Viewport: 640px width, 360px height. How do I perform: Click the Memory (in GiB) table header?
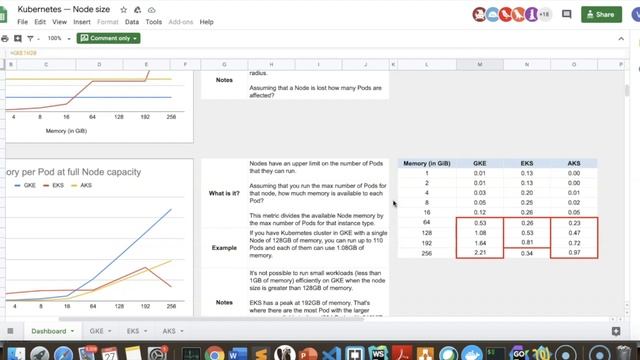coord(427,163)
